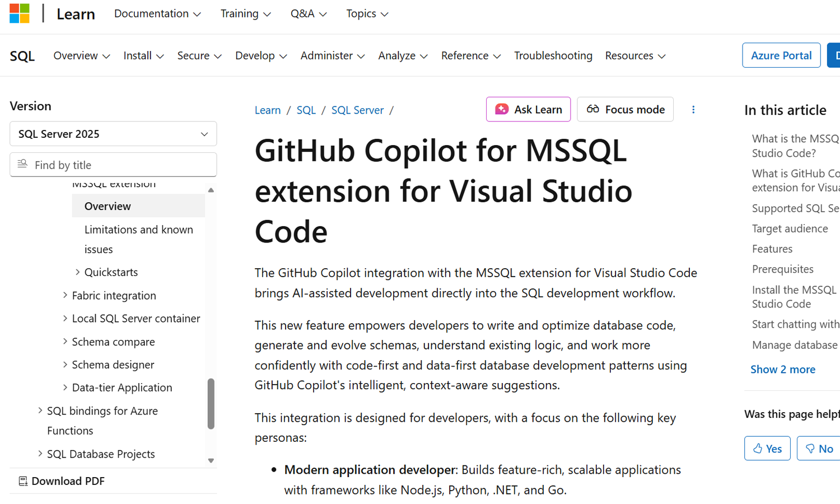Click the sidebar vertical scrollbar thumb

coord(211,403)
